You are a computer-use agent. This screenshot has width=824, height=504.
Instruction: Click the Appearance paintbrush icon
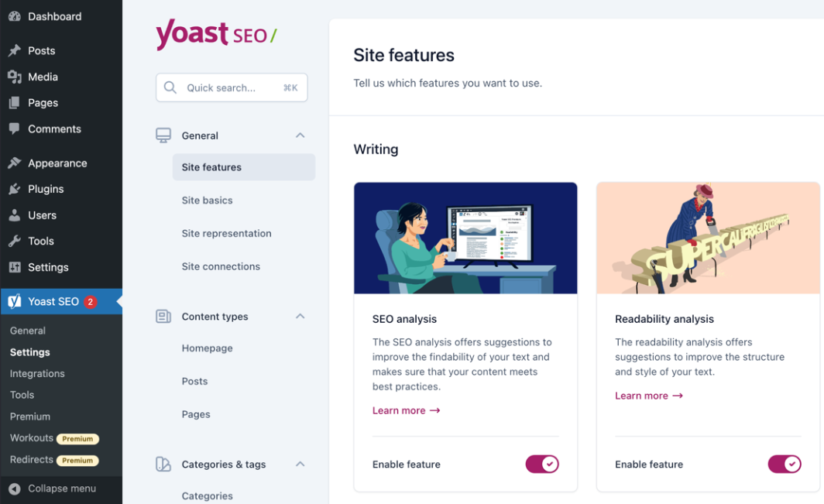pyautogui.click(x=14, y=163)
